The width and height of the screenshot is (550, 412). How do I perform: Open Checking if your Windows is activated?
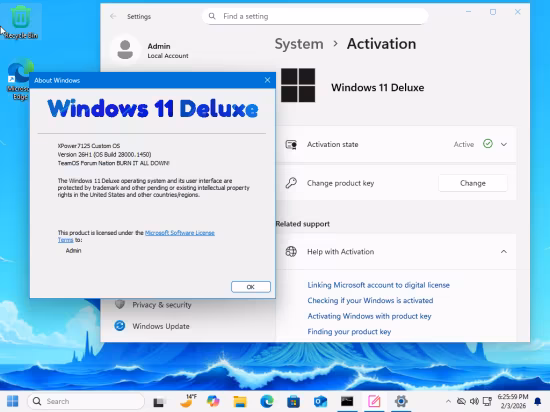tap(370, 300)
